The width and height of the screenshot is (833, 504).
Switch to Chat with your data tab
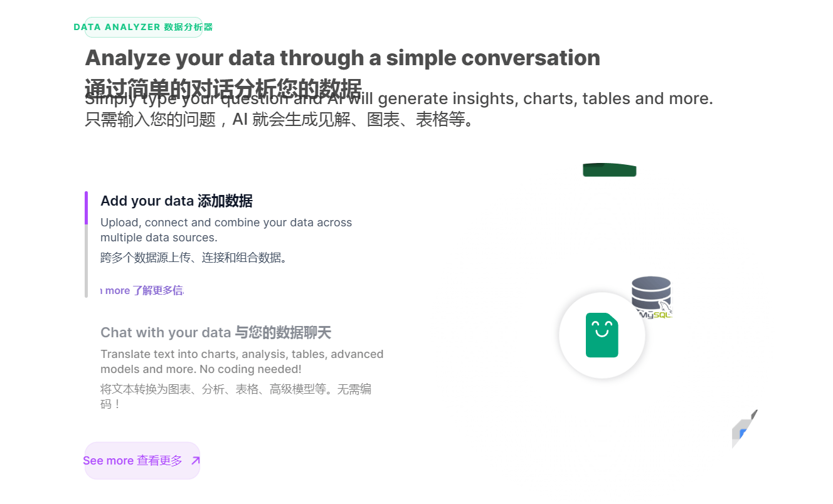coord(215,332)
